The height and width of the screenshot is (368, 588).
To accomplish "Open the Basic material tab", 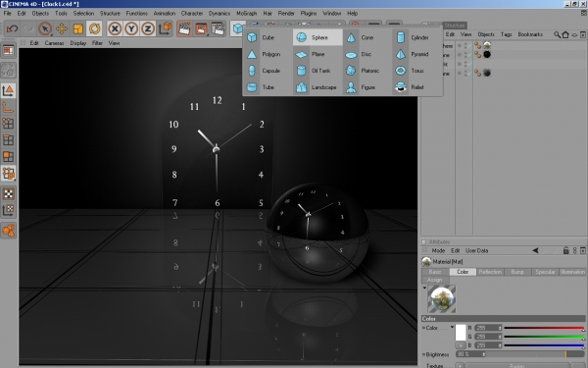I will (435, 272).
